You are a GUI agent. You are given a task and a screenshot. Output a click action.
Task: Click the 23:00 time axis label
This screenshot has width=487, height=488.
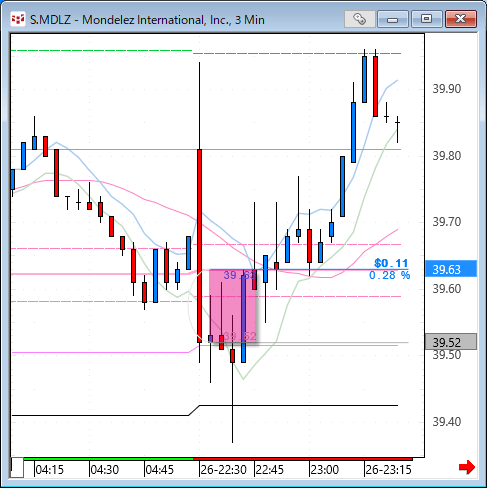[x=324, y=470]
